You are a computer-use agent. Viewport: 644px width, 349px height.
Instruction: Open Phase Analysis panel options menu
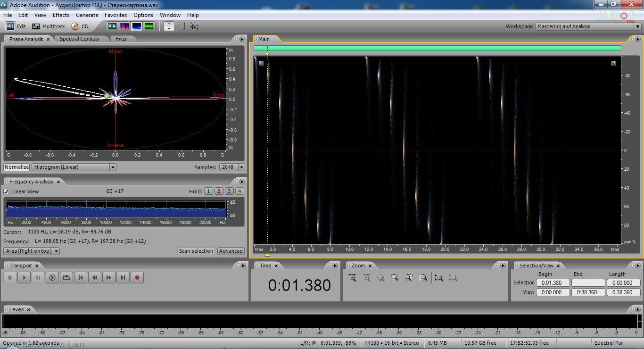(241, 39)
